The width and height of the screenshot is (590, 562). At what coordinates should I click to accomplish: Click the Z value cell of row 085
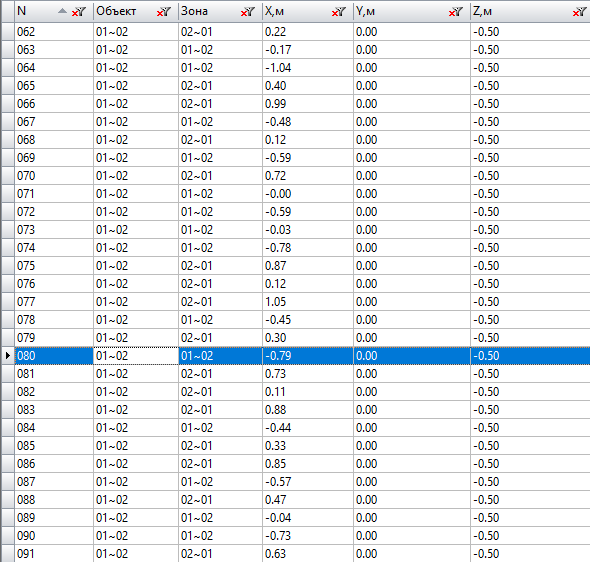click(530, 446)
